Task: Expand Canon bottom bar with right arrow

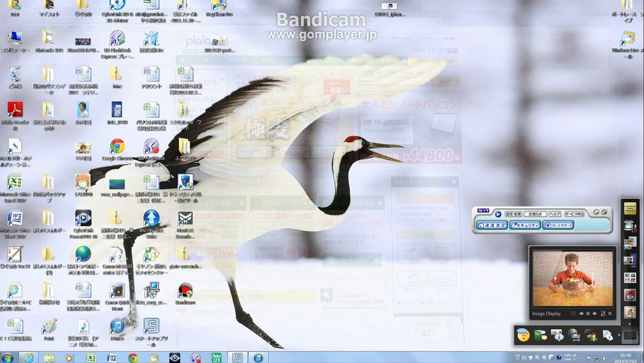Action: (618, 335)
